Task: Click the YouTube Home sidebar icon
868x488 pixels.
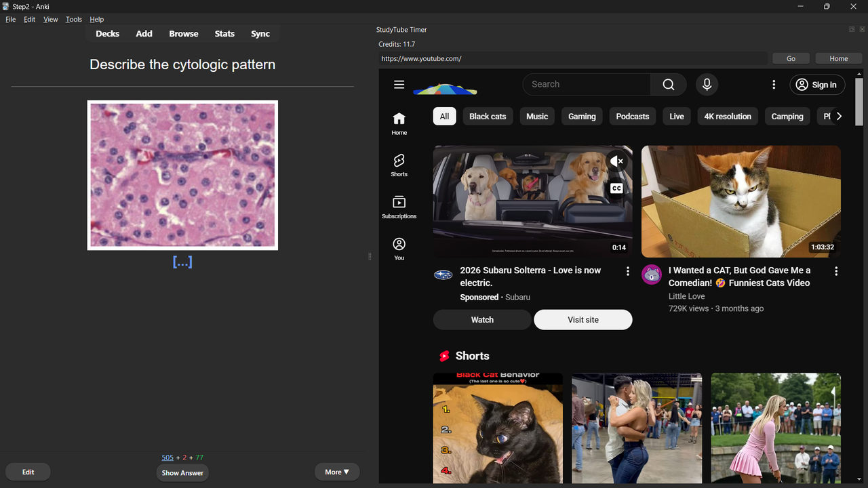Action: [399, 123]
